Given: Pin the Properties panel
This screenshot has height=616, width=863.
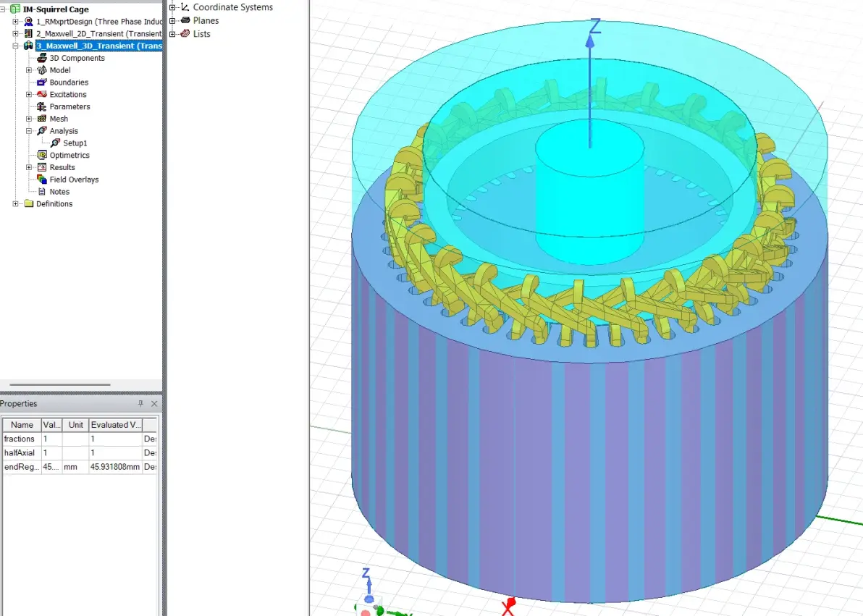Looking at the screenshot, I should 140,403.
